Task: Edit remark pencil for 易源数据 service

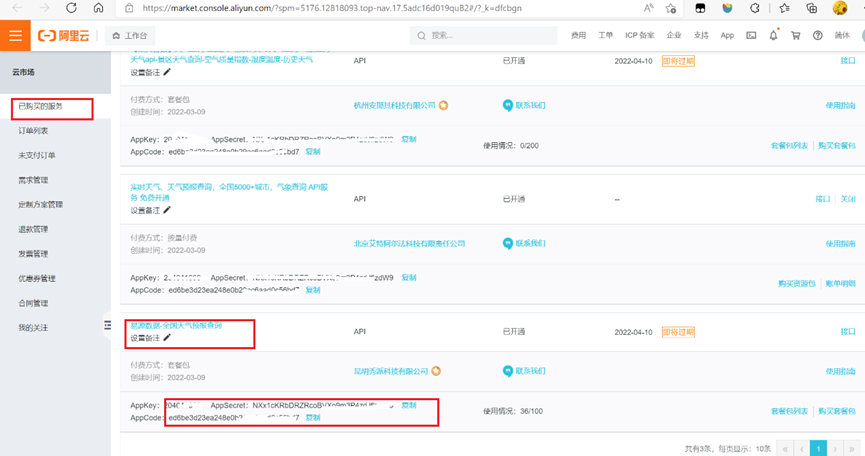Action: coord(167,337)
